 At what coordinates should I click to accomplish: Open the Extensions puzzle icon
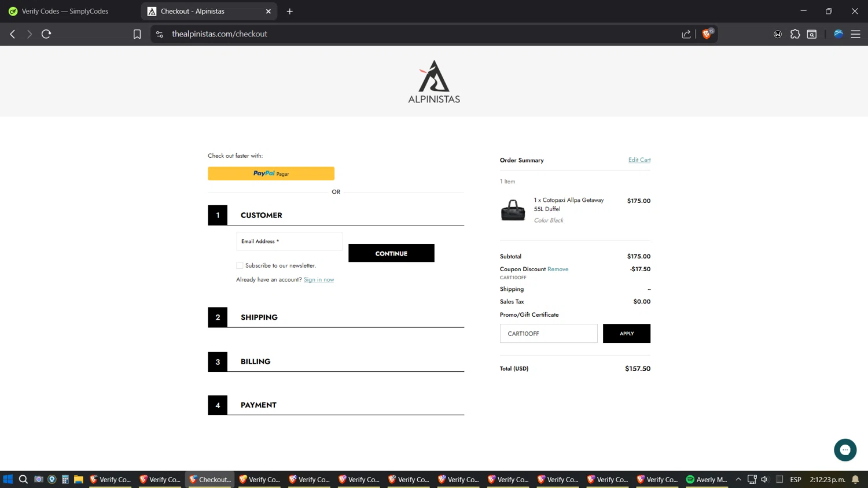click(795, 34)
